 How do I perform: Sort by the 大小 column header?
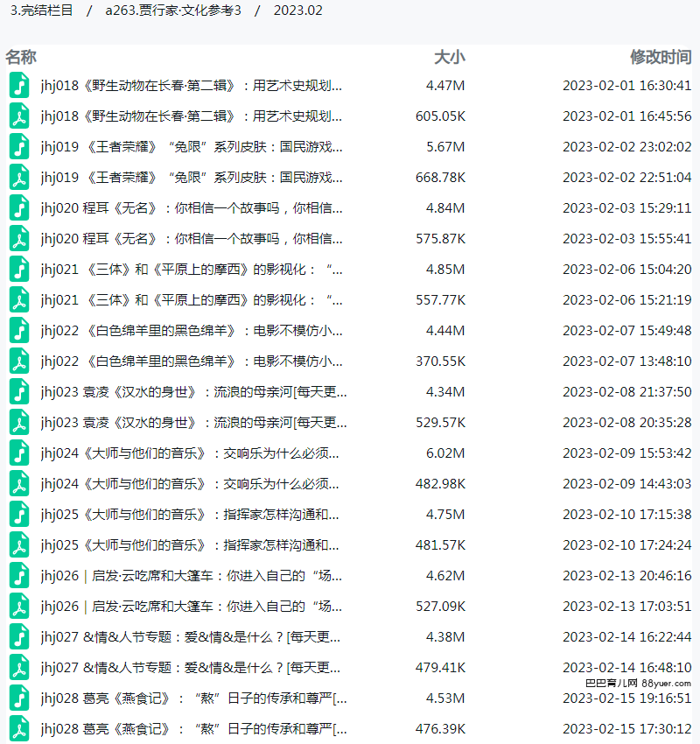point(449,57)
